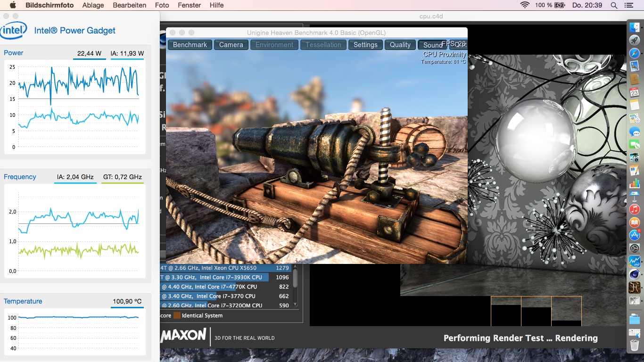Open the Hilfe menu
The width and height of the screenshot is (644, 362).
[x=216, y=5]
